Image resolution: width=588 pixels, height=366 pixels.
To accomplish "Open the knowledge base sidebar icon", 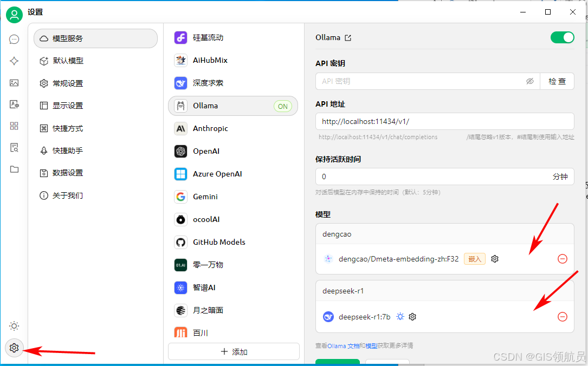I will tap(14, 148).
